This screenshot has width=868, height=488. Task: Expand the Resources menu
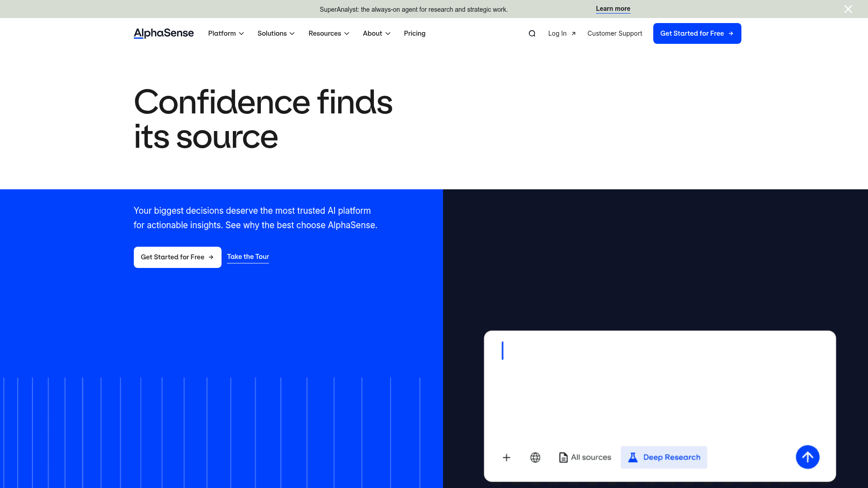click(329, 33)
